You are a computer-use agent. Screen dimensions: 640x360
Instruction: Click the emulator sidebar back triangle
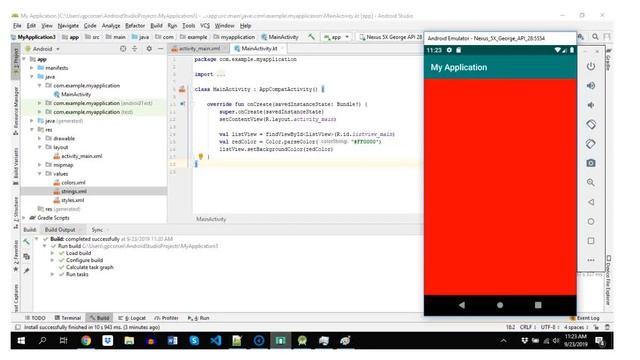[x=591, y=202]
